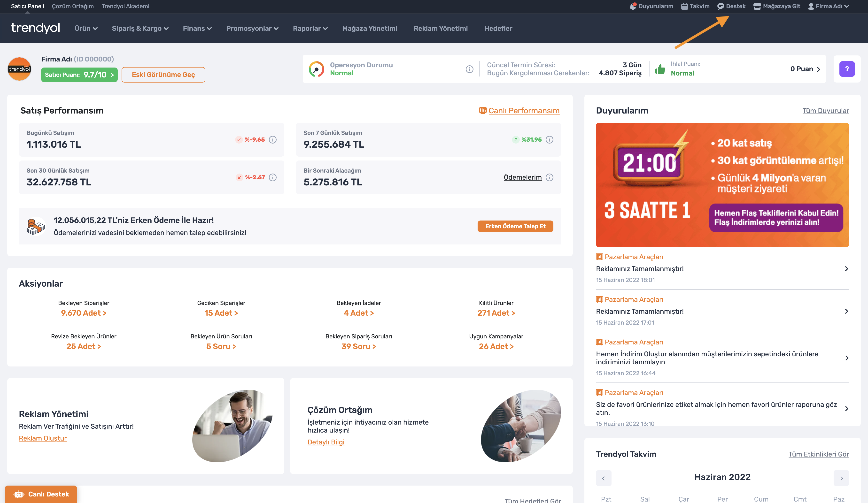This screenshot has width=868, height=503.
Task: Open Kilitli Ürünler 271 Adet
Action: click(496, 313)
